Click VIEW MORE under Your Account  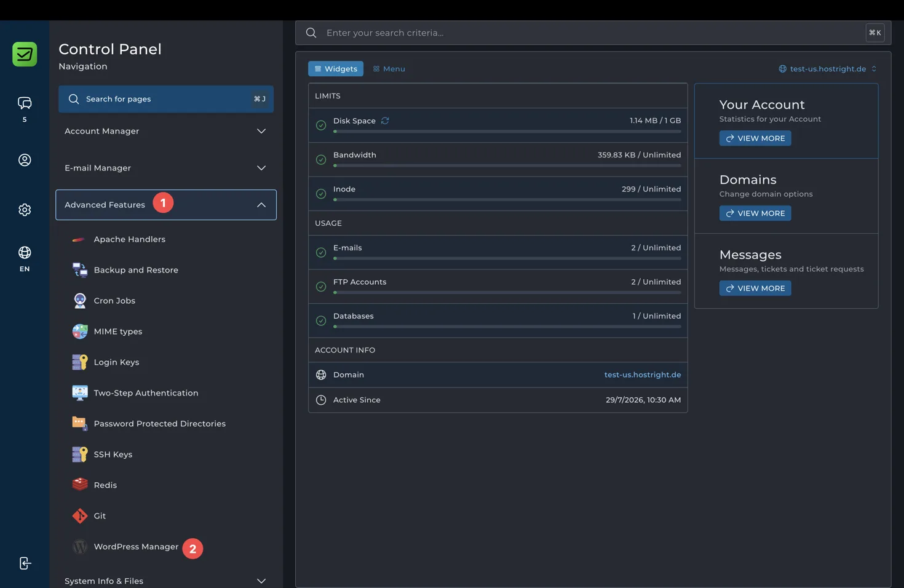755,138
